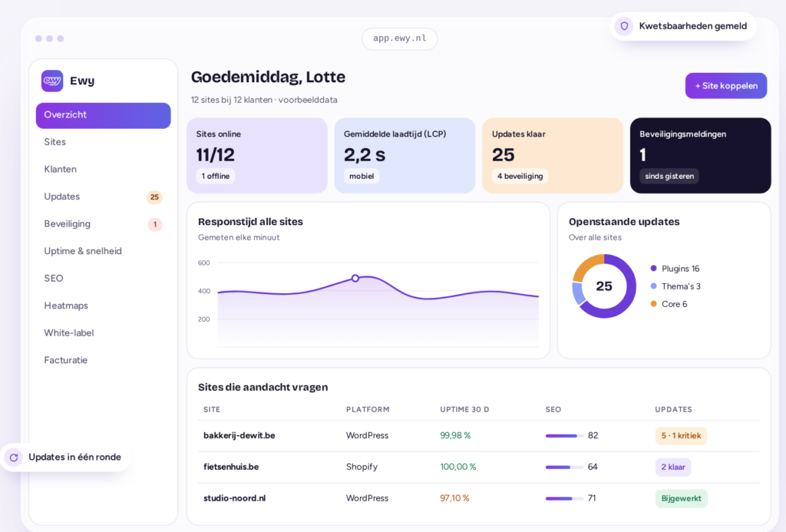This screenshot has width=786, height=532.
Task: Click the 1 offline chip under Sites online
Action: [x=216, y=176]
